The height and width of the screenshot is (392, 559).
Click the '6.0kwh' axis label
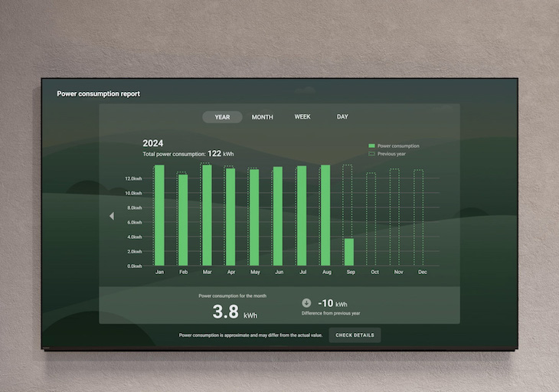[x=135, y=222]
